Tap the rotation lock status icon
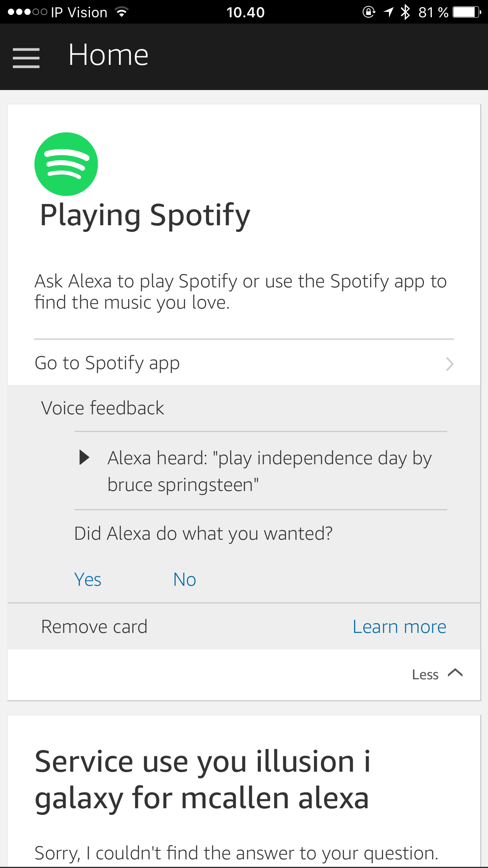 click(369, 12)
